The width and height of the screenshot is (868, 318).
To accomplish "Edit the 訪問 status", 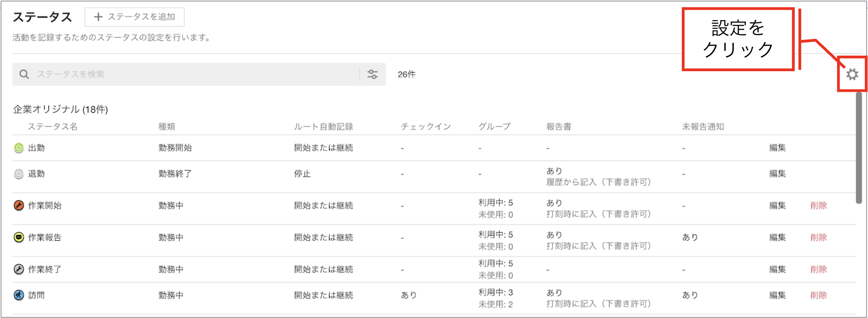I will 777,295.
